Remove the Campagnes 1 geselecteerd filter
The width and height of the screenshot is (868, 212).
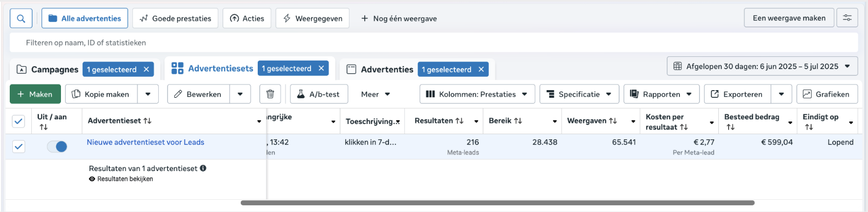pos(146,69)
